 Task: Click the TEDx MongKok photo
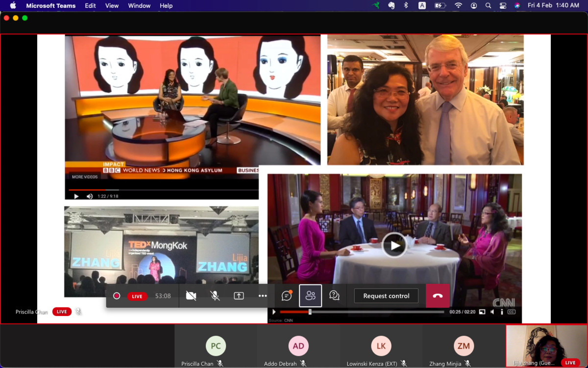[x=161, y=252]
